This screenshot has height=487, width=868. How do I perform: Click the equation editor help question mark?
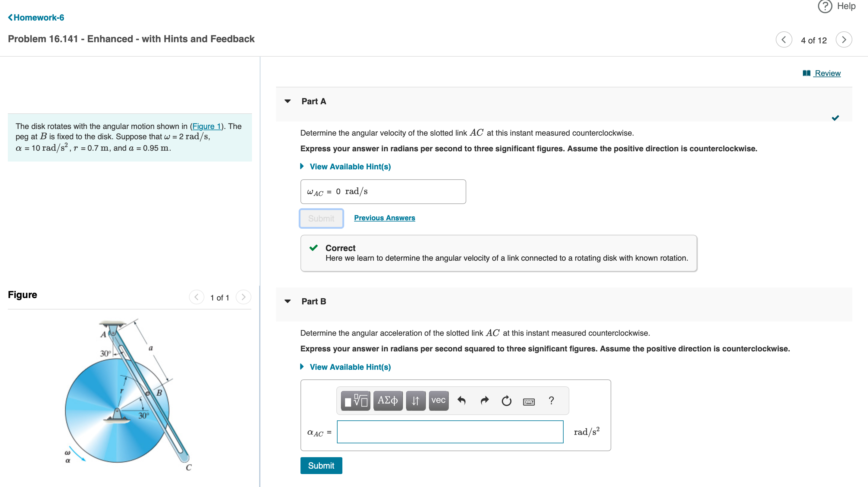pyautogui.click(x=551, y=401)
